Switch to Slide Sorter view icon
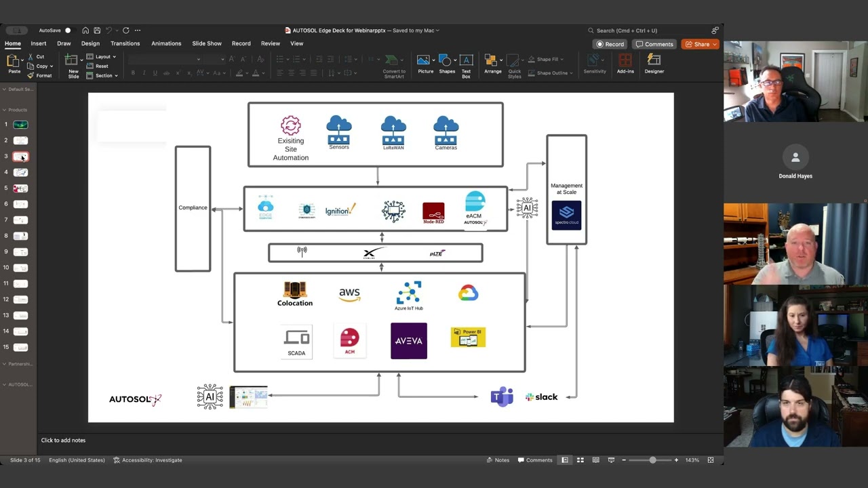Viewport: 868px width, 488px height. 580,460
